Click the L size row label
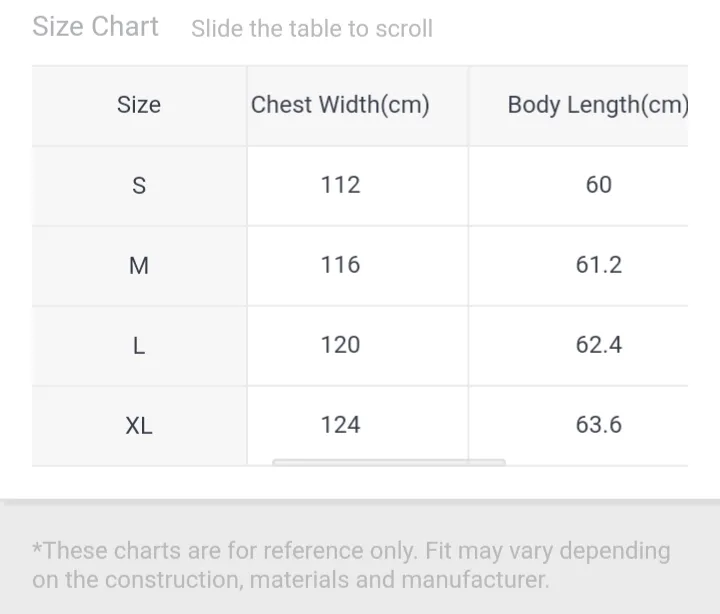 [139, 345]
